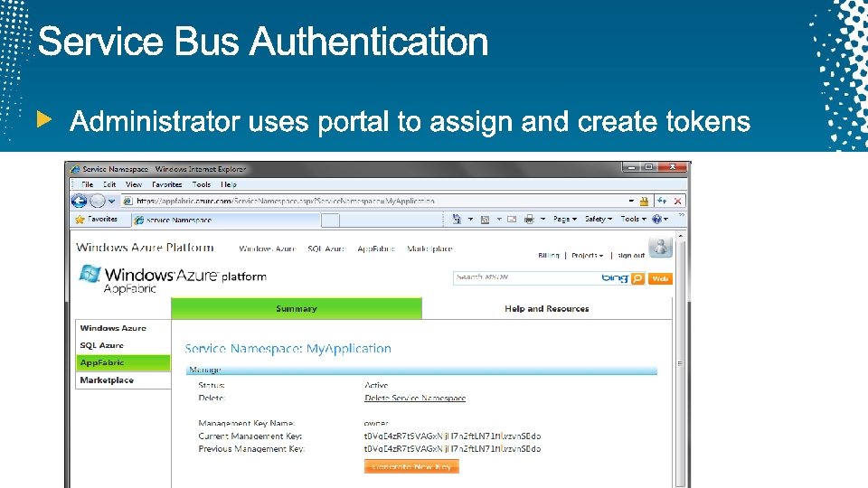Click the 'owner' key name value
Screen dimensions: 868x488
[376, 423]
